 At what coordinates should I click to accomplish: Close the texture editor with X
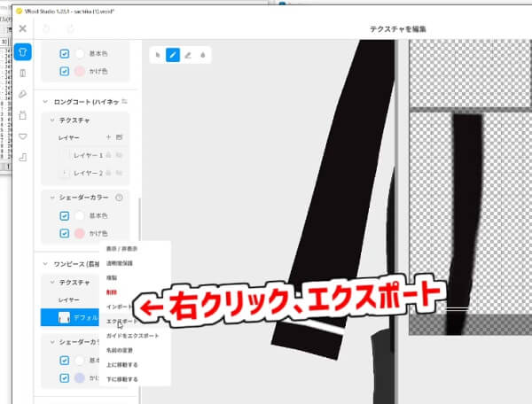tap(22, 28)
